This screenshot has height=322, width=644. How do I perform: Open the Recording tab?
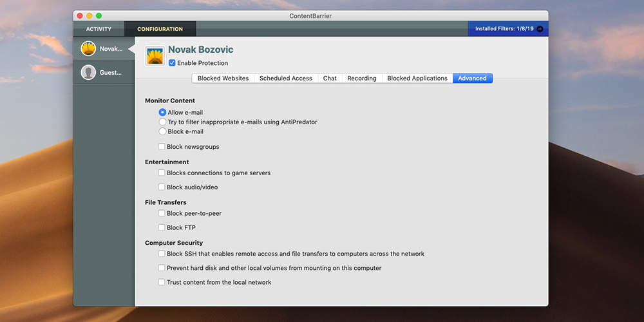tap(362, 78)
